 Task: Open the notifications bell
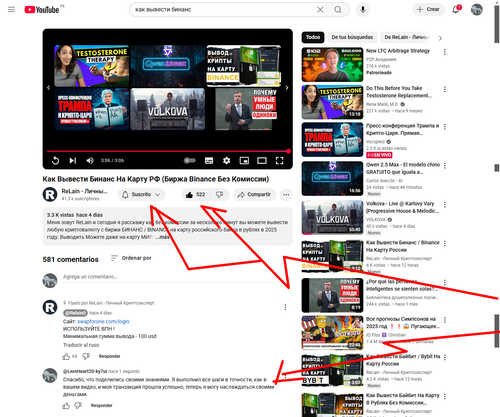456,9
